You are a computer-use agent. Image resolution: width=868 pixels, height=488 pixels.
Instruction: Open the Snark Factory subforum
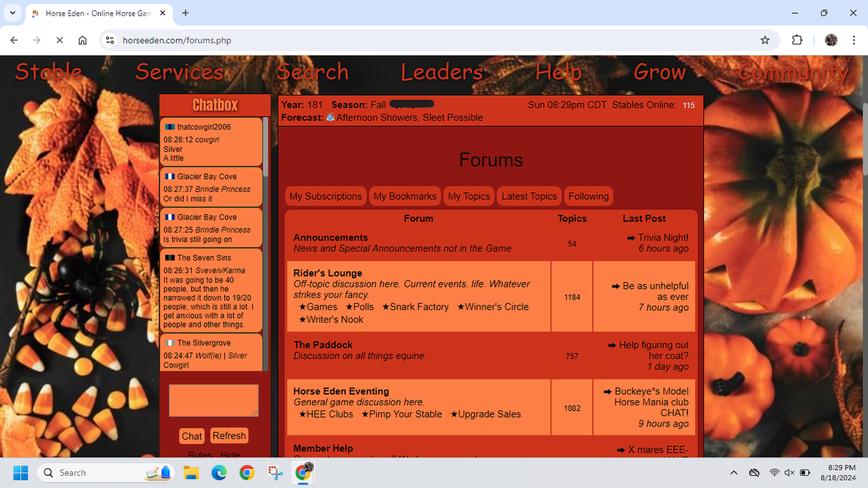click(415, 307)
